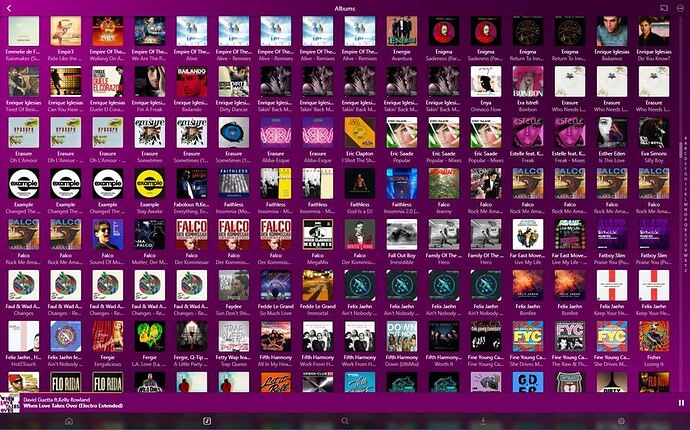Viewport: 690px width, 430px height.
Task: Pause the currently playing track
Action: tap(681, 403)
